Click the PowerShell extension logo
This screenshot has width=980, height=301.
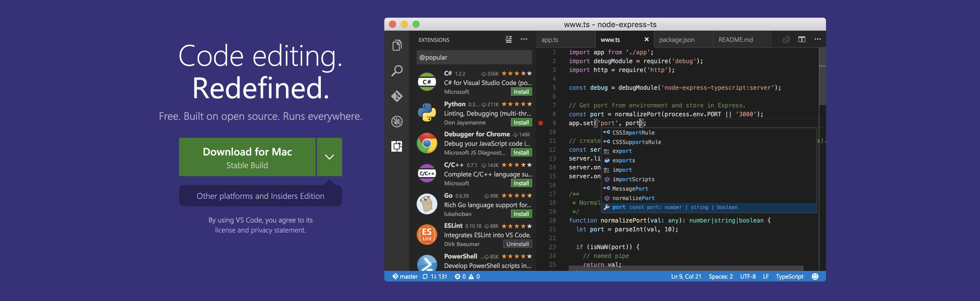[x=427, y=263]
